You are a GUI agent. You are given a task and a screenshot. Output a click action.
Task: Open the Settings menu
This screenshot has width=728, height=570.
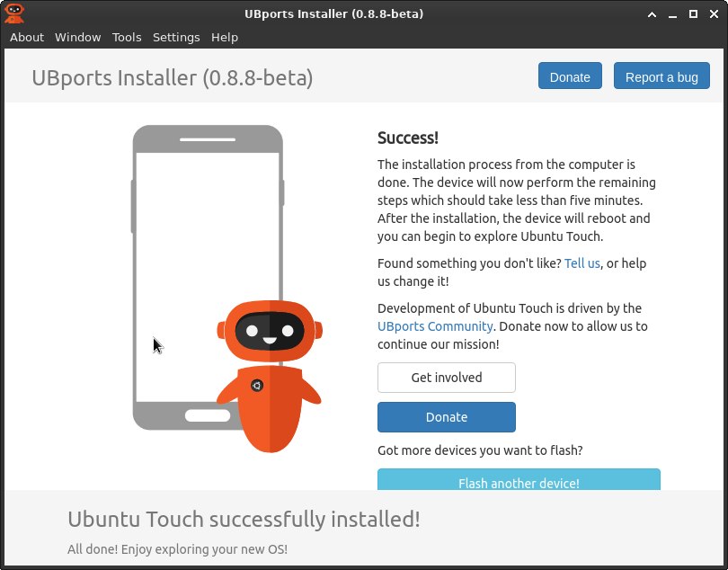(176, 37)
